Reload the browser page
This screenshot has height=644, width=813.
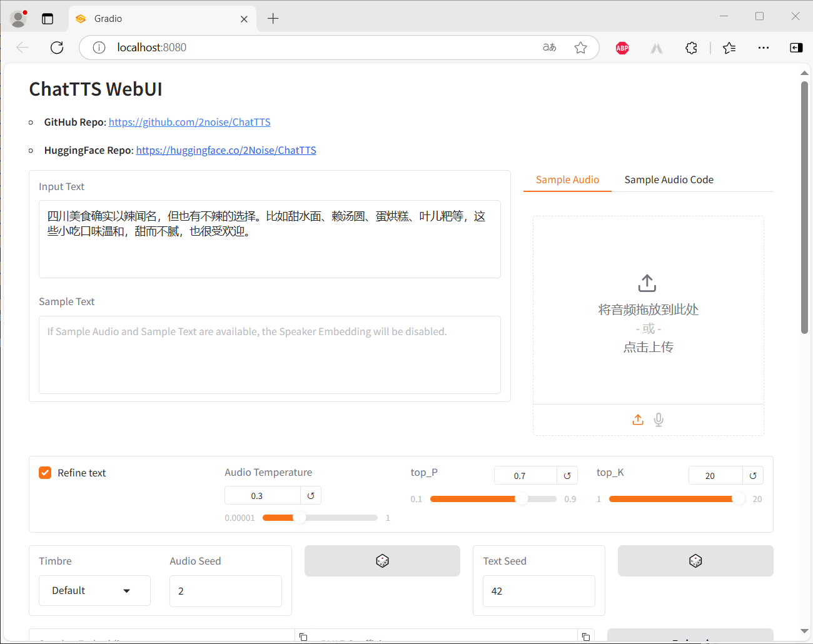click(x=57, y=48)
